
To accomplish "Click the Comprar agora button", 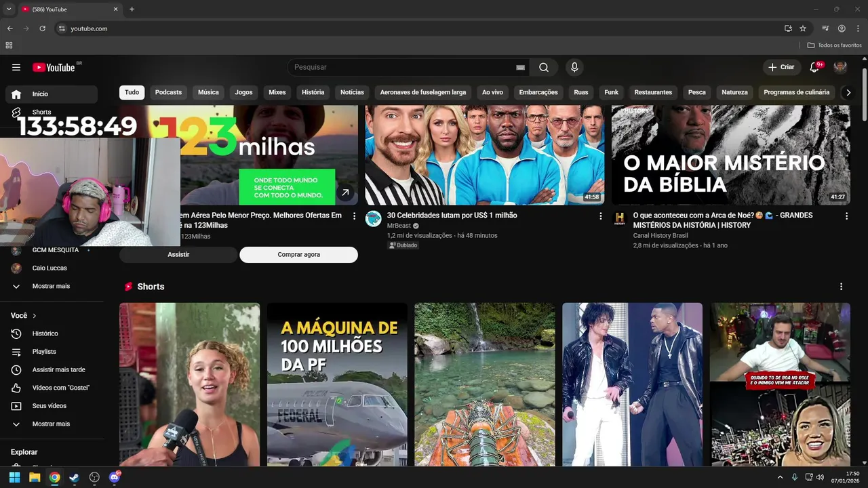I will (x=298, y=254).
